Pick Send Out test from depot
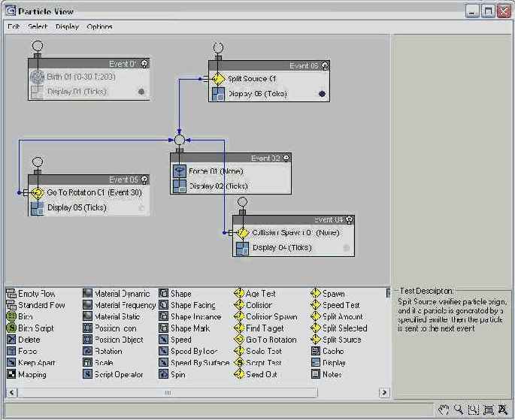Screen dimensions: 515x420 pyautogui.click(x=256, y=374)
